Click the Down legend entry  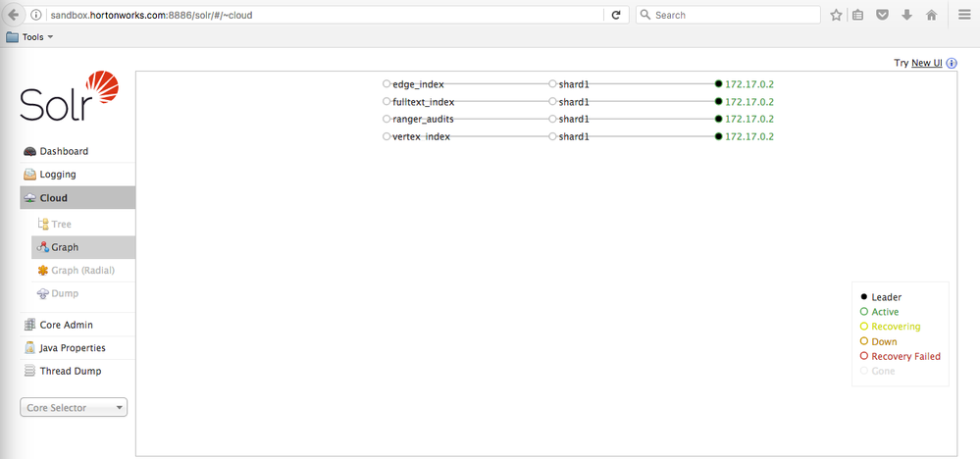point(879,341)
